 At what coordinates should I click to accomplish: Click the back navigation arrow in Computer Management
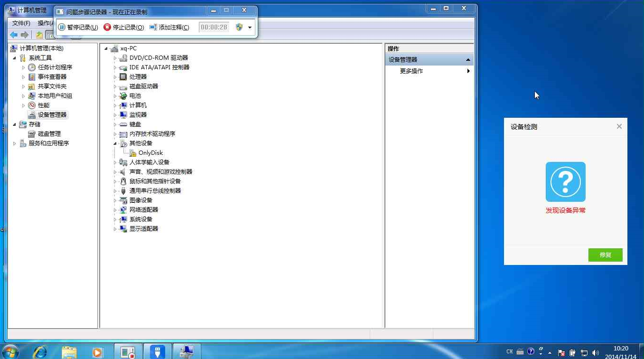pyautogui.click(x=13, y=34)
